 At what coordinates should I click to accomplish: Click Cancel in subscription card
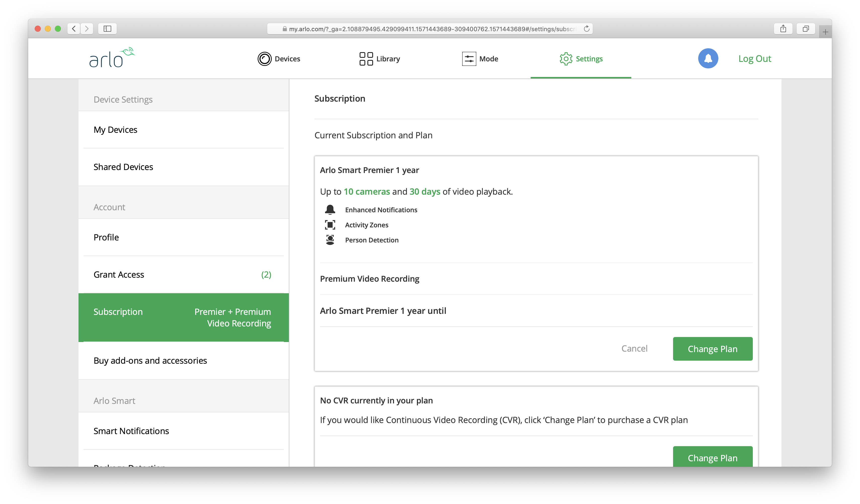[634, 348]
